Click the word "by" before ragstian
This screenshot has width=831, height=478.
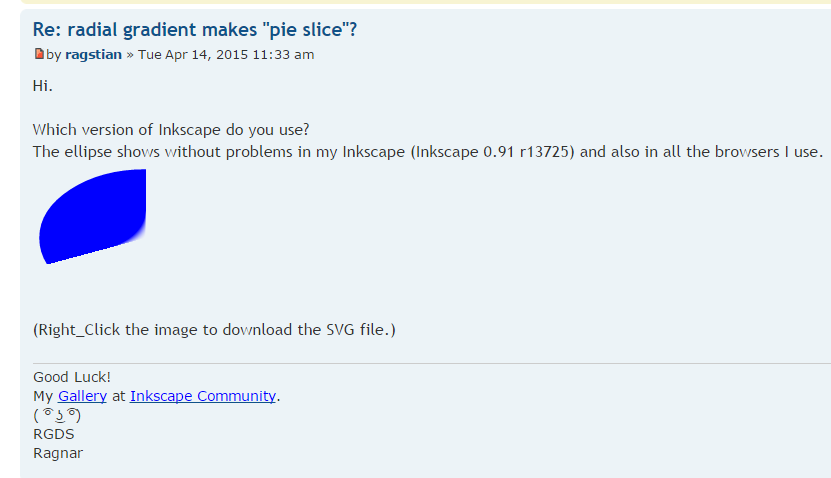click(x=54, y=55)
